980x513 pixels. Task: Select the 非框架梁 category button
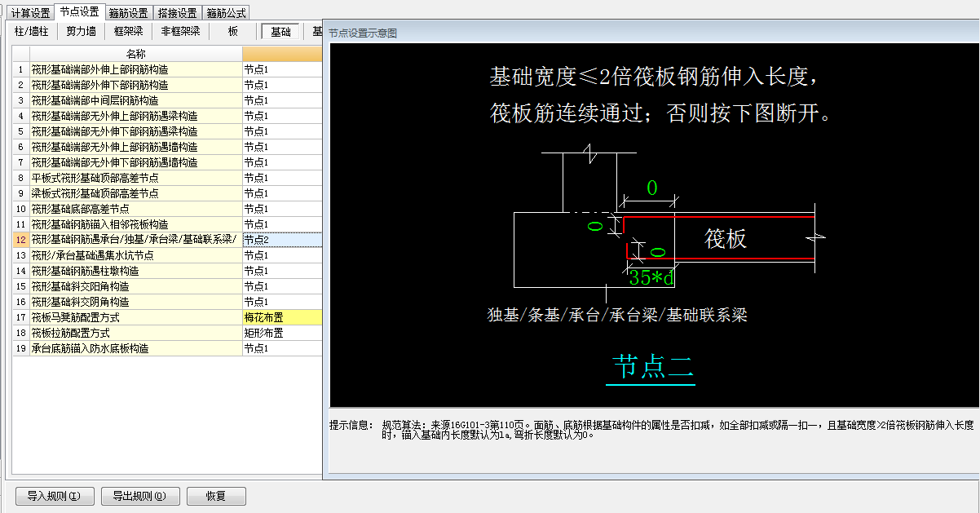(x=180, y=32)
